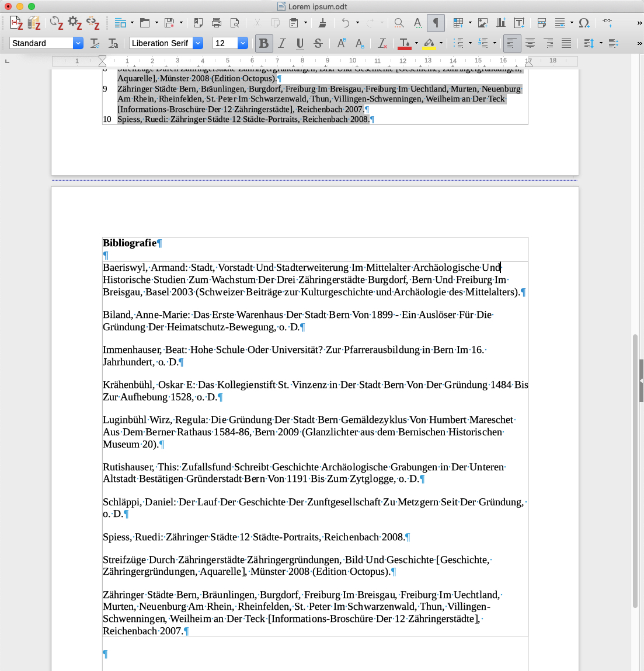Toggle Bold formatting
The image size is (644, 671).
click(264, 43)
